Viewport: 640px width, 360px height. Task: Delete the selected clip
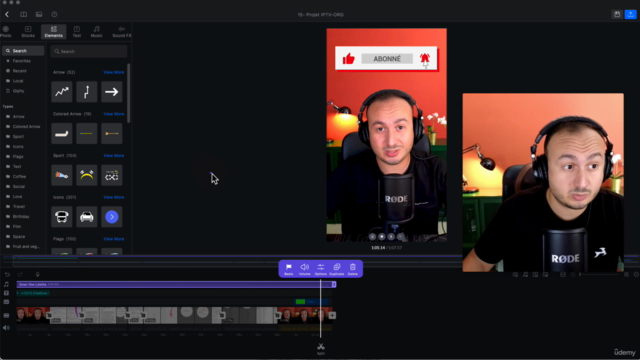tap(353, 269)
